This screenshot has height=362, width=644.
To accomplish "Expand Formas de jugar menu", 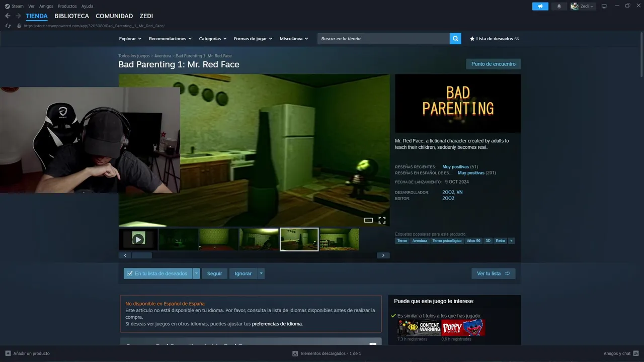I will tap(253, 39).
